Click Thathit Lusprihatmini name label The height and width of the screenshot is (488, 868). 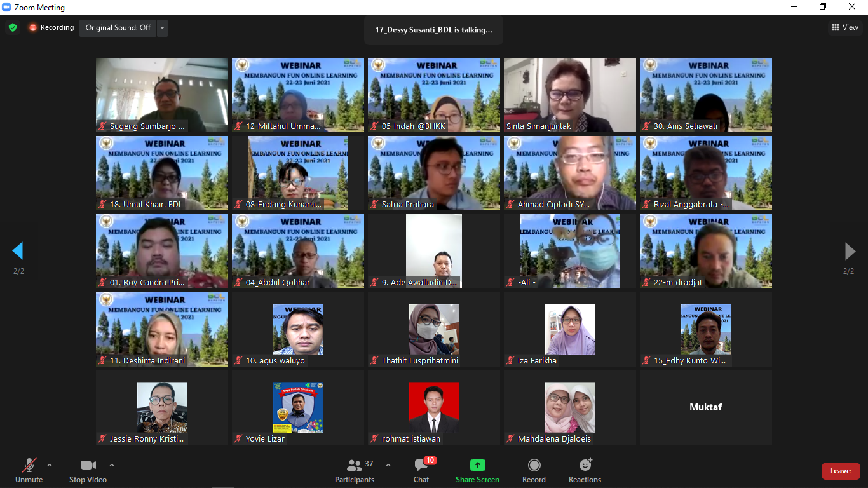coord(420,361)
